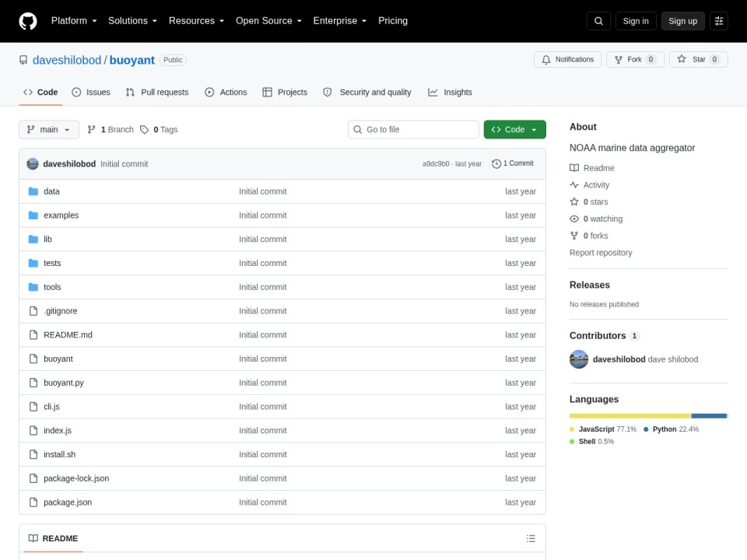Click the examples folder icon
This screenshot has height=560, width=747.
click(x=33, y=215)
